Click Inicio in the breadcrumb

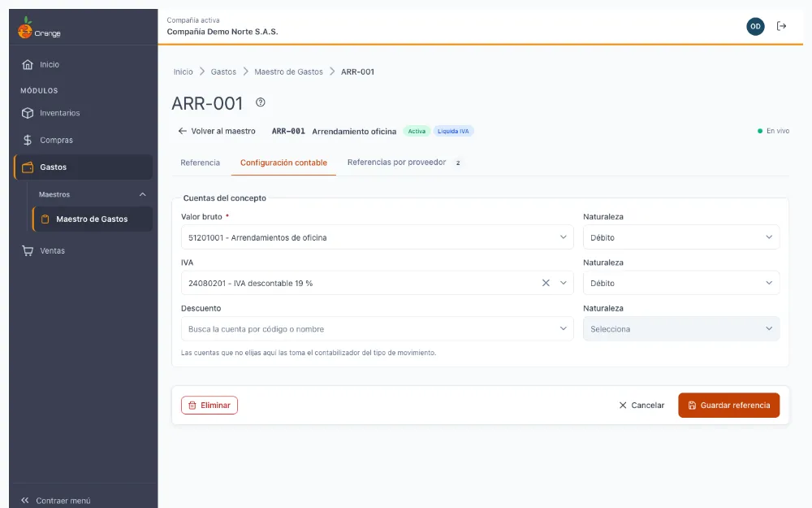(x=183, y=72)
